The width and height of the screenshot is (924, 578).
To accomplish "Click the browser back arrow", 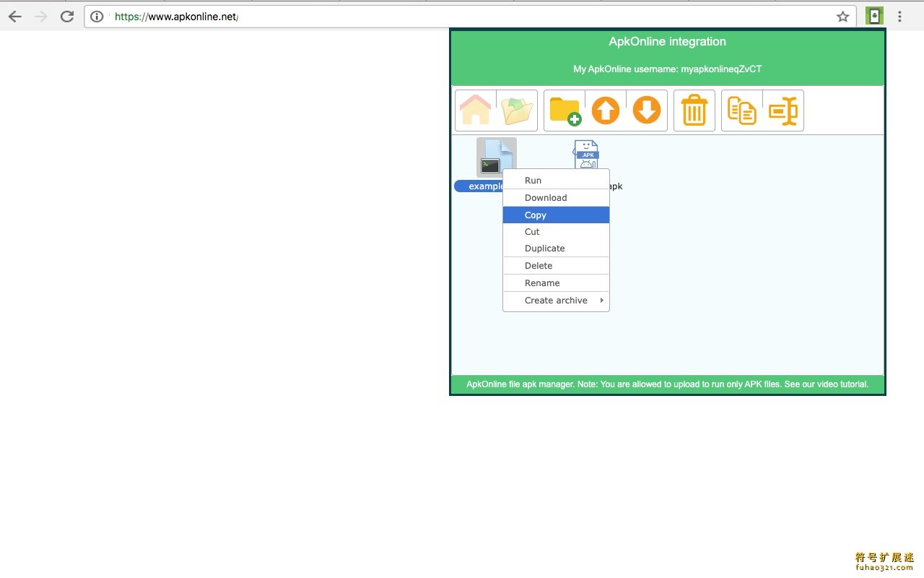I will (14, 17).
